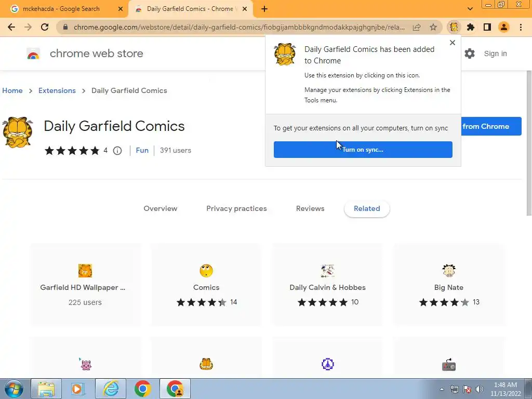
Task: Open Chrome's three-dot menu
Action: [x=521, y=27]
